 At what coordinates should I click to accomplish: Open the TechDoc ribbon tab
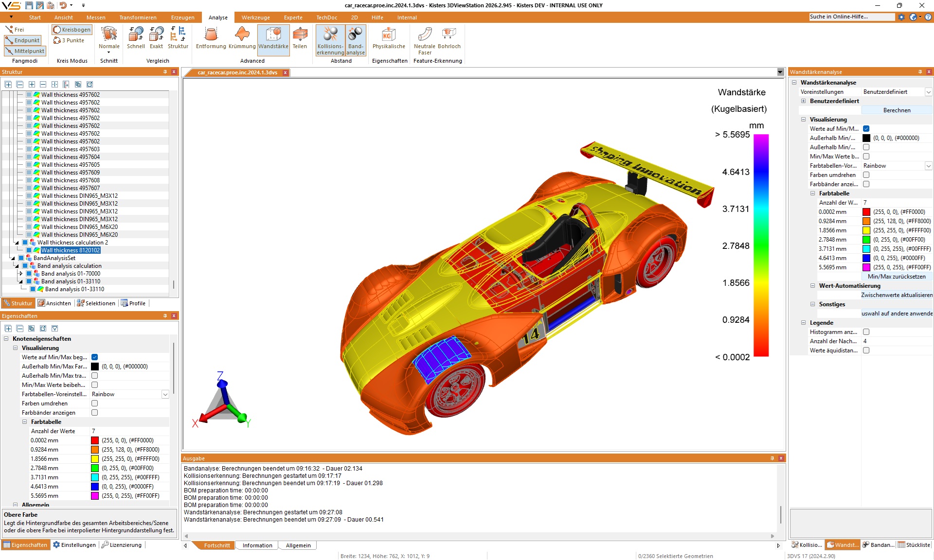[326, 17]
